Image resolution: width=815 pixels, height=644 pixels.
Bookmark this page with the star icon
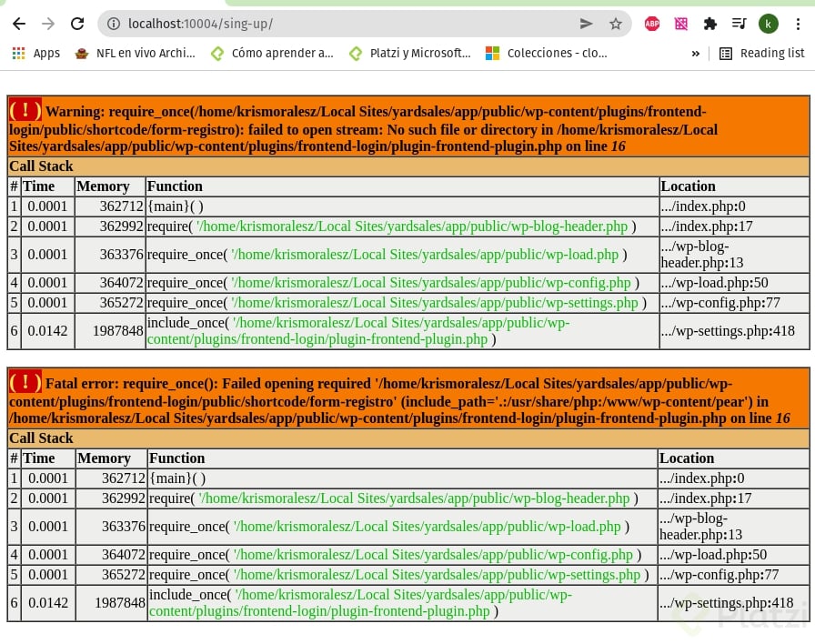(615, 25)
